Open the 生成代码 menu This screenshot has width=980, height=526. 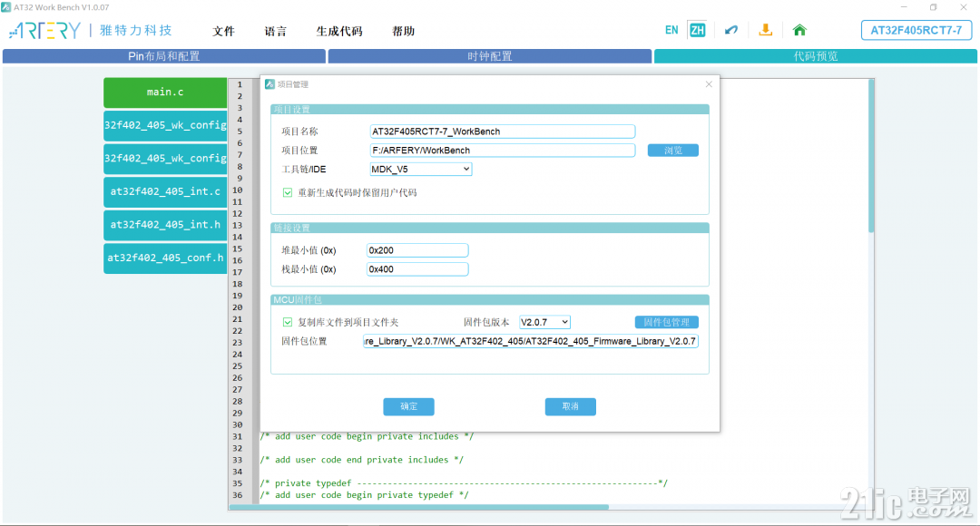click(x=339, y=31)
